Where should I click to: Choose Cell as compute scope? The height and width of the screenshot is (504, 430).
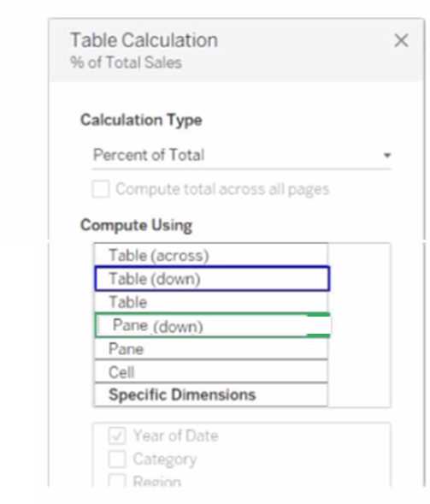tap(211, 372)
